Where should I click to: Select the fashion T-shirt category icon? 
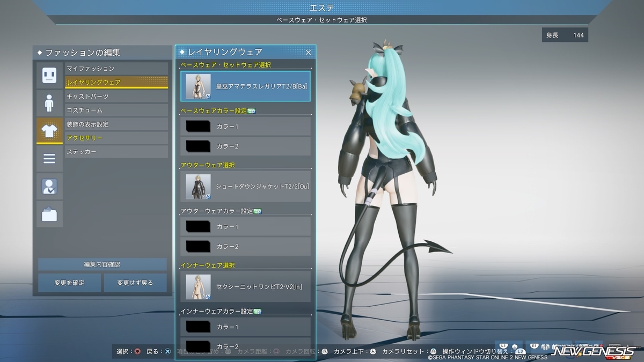(49, 131)
